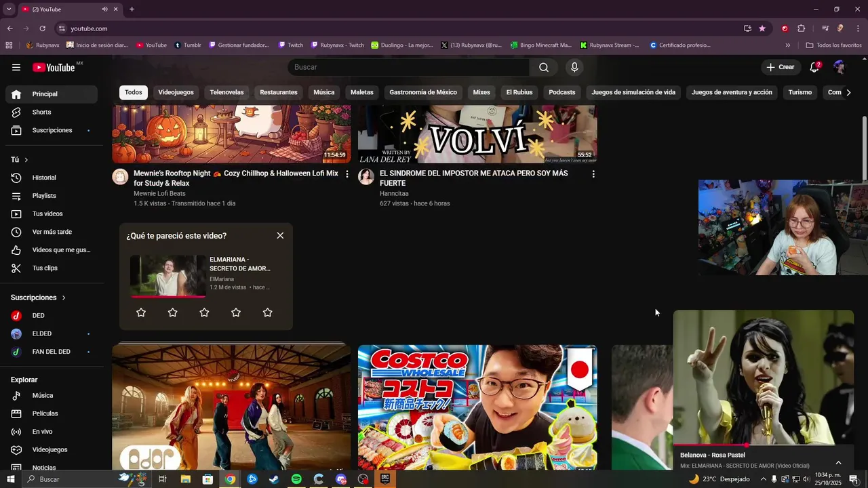This screenshot has height=488, width=868.
Task: Select the Restaurantes filter chip
Action: pos(279,92)
